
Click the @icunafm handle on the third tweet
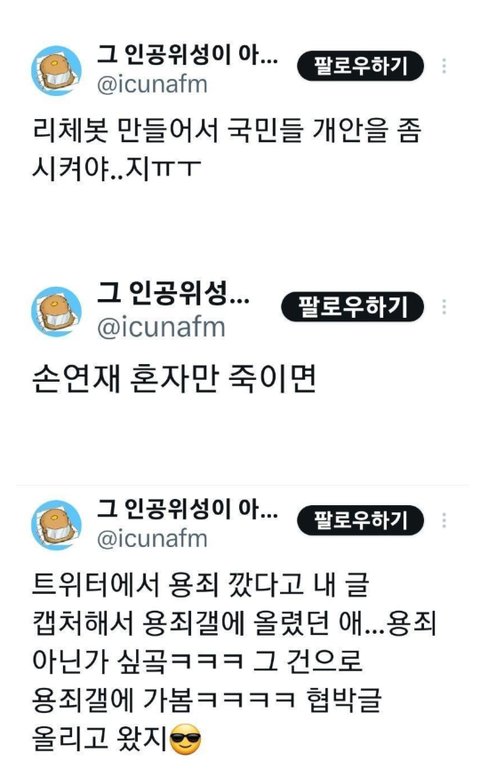(152, 539)
